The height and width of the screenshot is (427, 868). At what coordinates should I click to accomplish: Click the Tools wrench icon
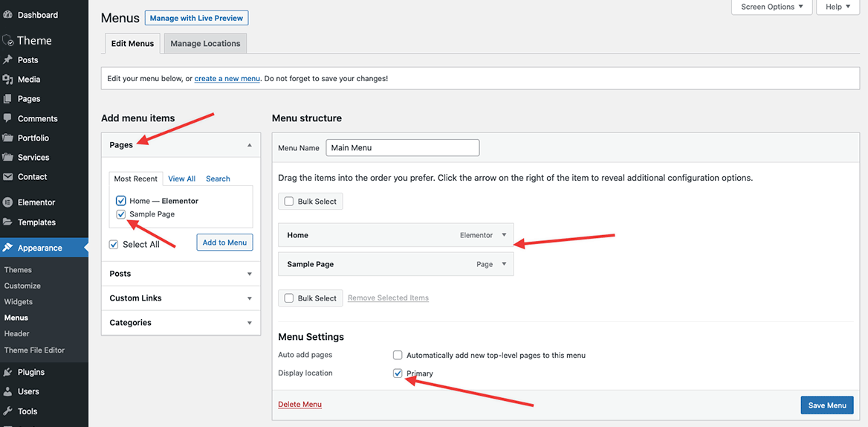pyautogui.click(x=7, y=411)
